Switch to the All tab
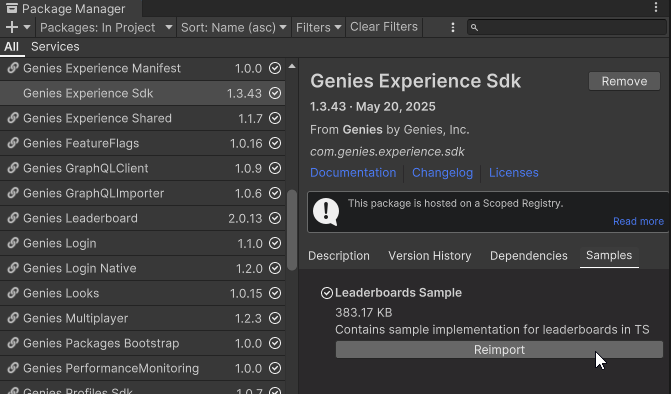 [x=12, y=47]
